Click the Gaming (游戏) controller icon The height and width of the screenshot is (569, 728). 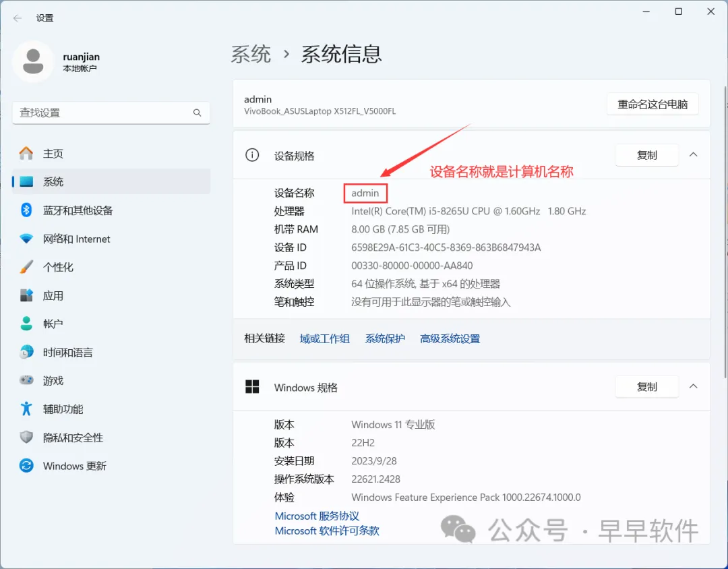26,380
